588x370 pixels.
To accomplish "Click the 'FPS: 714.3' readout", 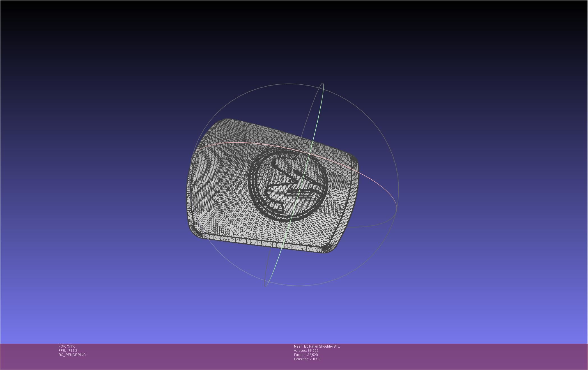I will (x=68, y=351).
